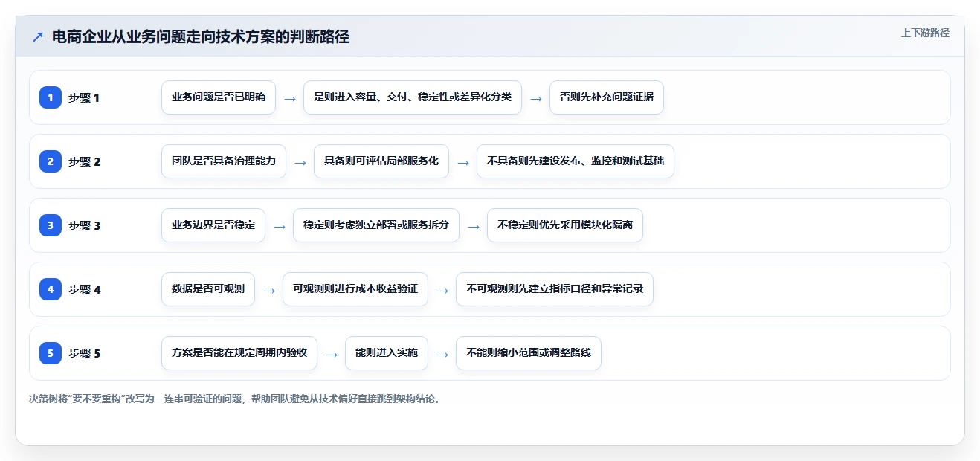Screen dimensions: 980x461
Task: Select the step 5 number badge
Action: (51, 353)
